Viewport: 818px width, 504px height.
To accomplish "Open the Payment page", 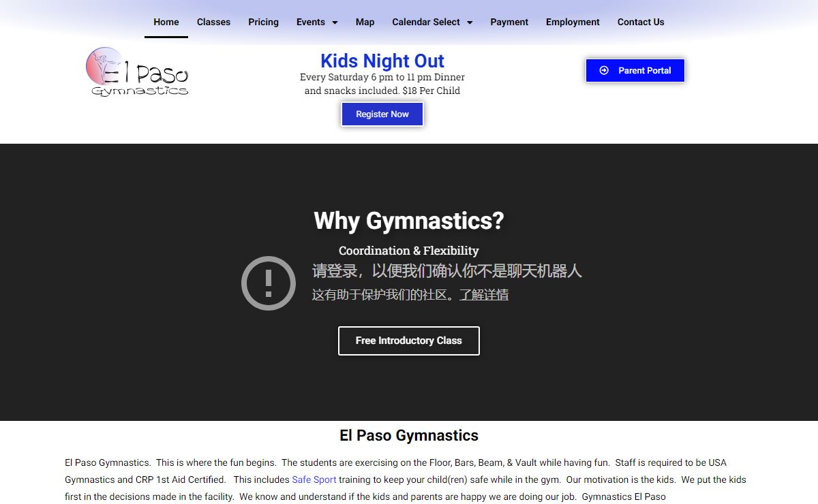I will tap(509, 22).
